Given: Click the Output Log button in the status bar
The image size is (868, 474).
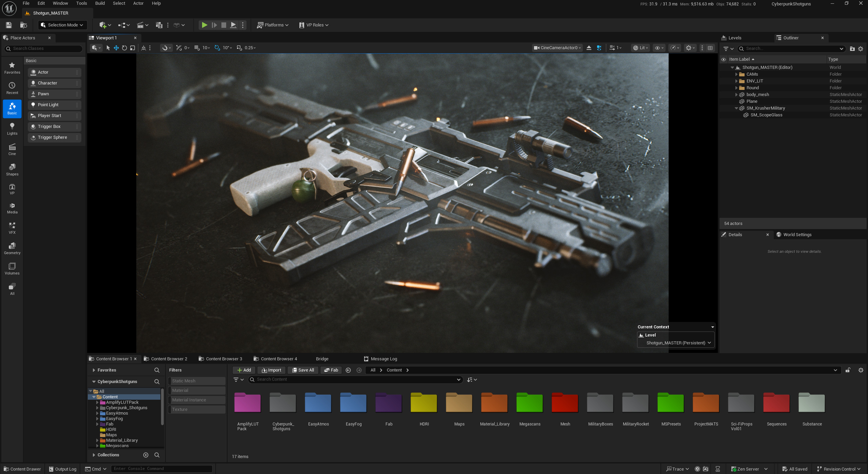Looking at the screenshot, I should pos(62,469).
